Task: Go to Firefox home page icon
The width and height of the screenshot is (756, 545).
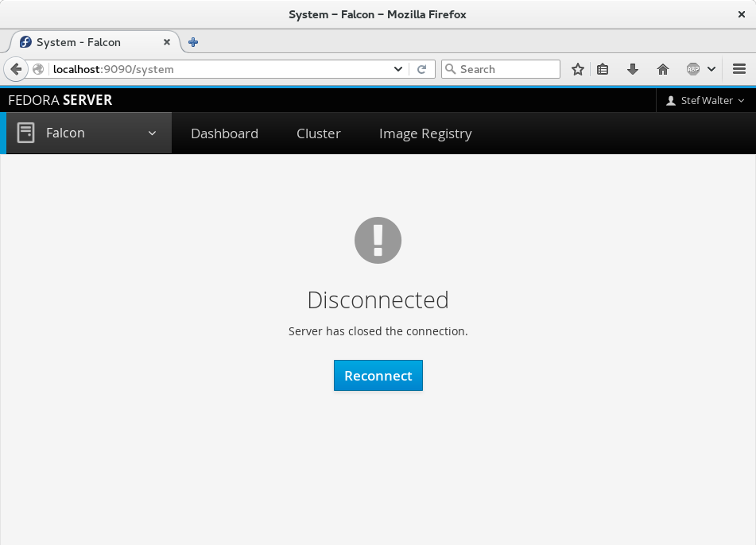Action: 663,69
